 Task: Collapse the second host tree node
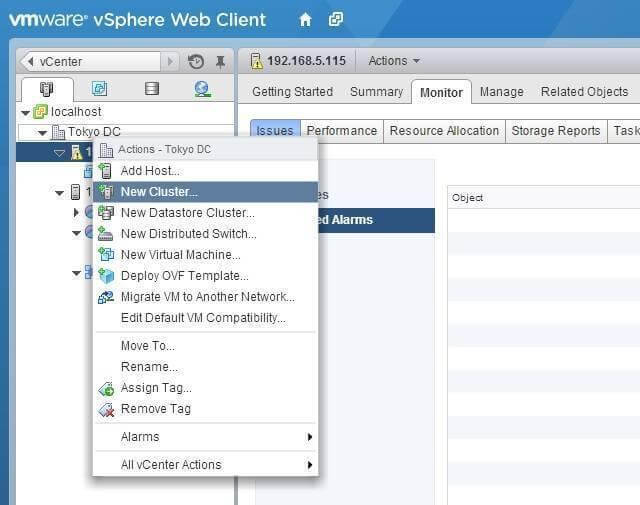click(60, 193)
